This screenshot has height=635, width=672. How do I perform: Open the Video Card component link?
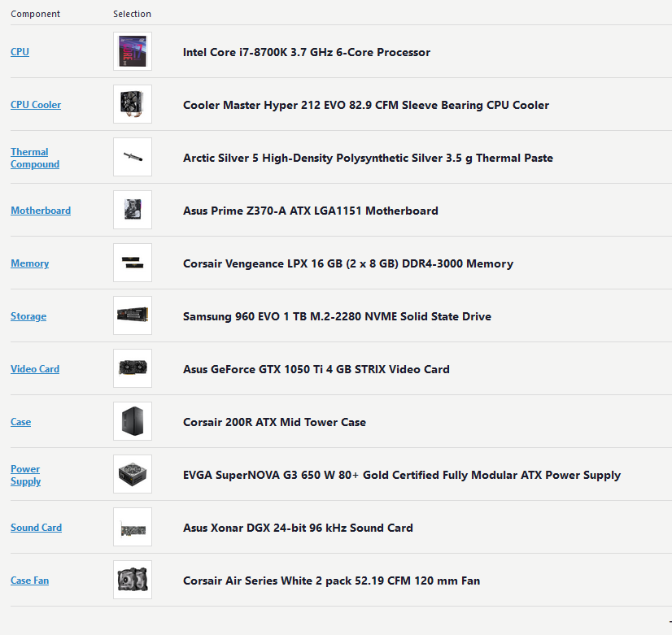35,368
